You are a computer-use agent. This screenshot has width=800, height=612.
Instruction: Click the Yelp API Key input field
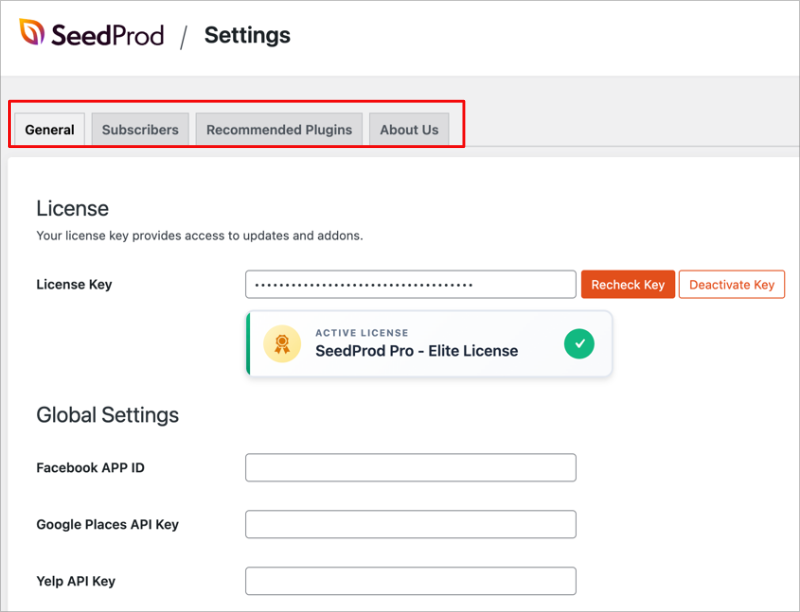pos(410,580)
